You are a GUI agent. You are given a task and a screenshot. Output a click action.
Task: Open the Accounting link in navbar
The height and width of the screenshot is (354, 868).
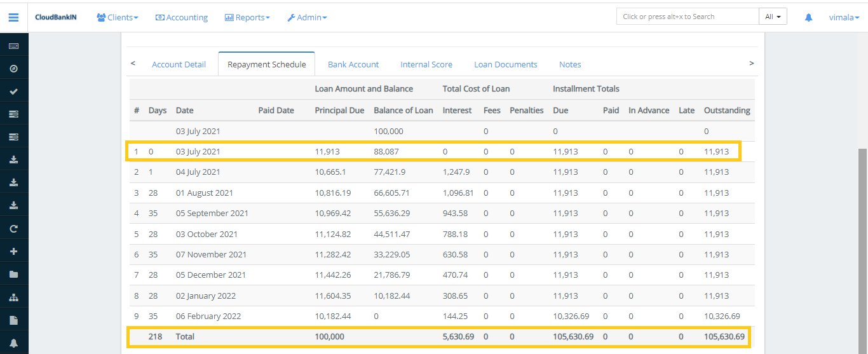click(x=182, y=17)
